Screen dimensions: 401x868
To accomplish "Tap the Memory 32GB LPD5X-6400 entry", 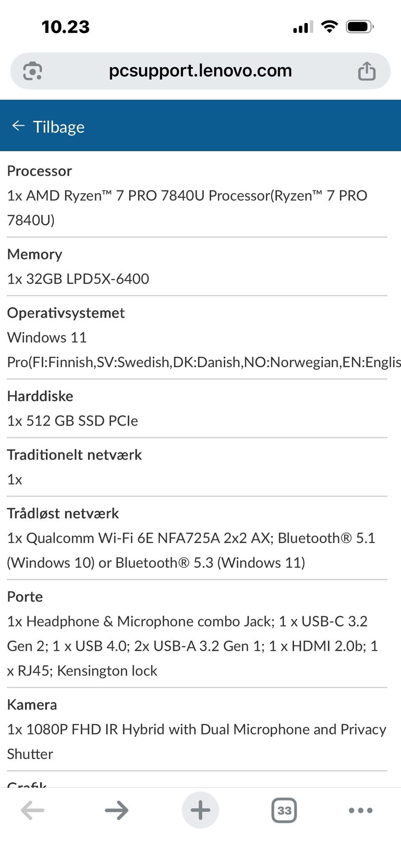I will (x=78, y=279).
